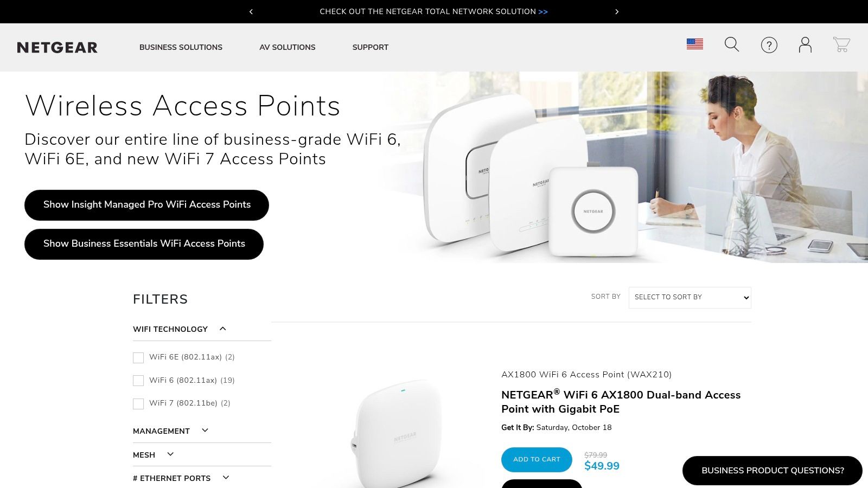Image resolution: width=868 pixels, height=488 pixels.
Task: Check the WiFi 6E (802.11ax) filter
Action: (138, 358)
